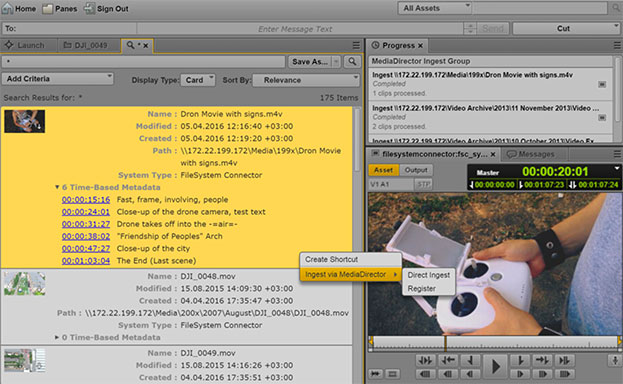
Task: Close the Progress tab
Action: (x=420, y=46)
